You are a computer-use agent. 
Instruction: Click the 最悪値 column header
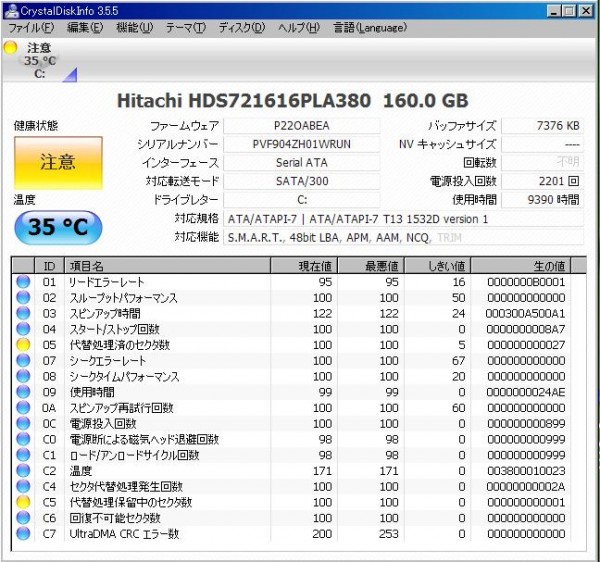(371, 266)
